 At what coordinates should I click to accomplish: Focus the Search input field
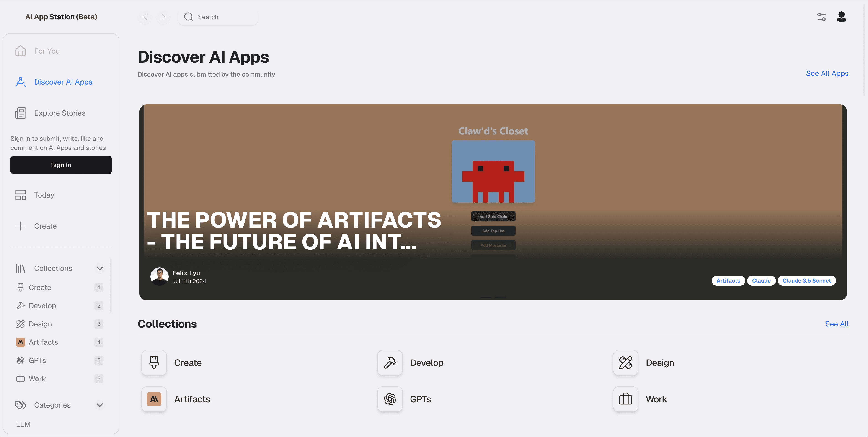218,17
